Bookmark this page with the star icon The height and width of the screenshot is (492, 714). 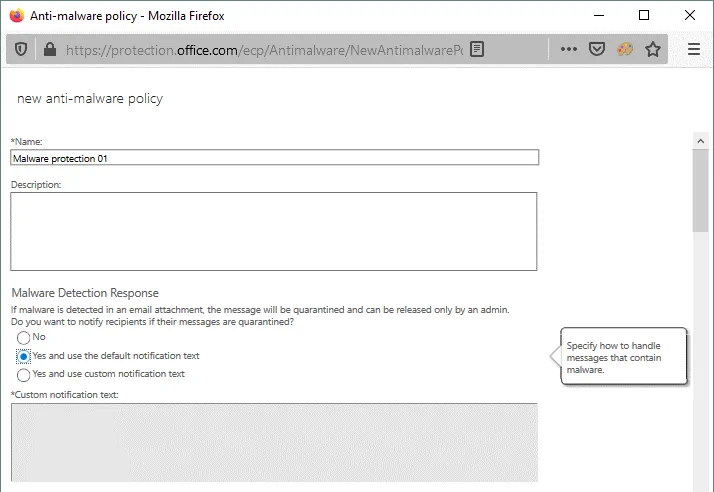pos(653,49)
